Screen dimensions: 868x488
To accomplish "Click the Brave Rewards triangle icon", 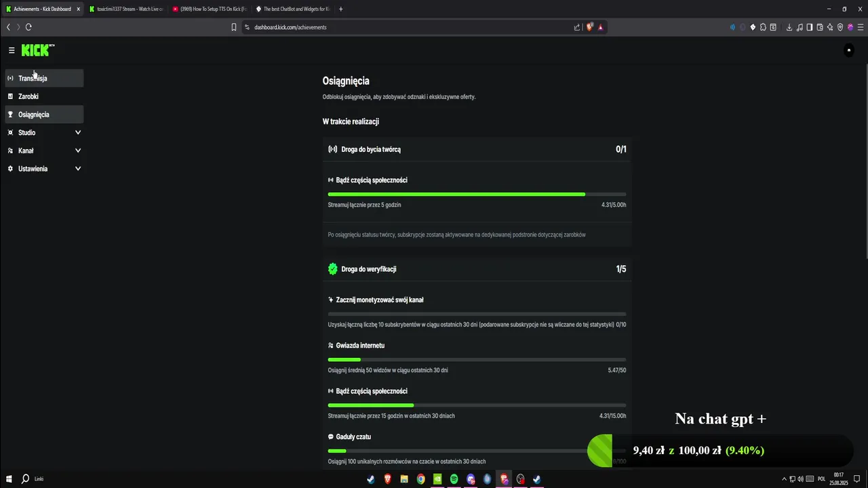I will click(x=600, y=27).
